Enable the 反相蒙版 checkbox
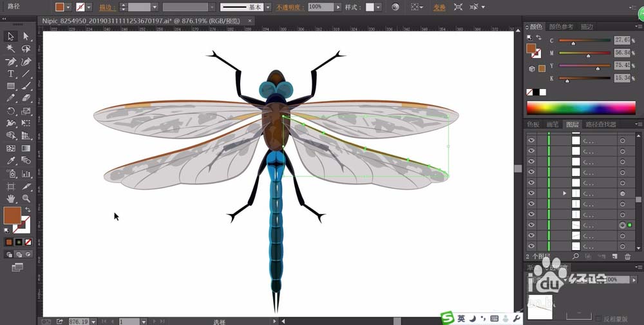The height and width of the screenshot is (325, 644). click(x=599, y=319)
